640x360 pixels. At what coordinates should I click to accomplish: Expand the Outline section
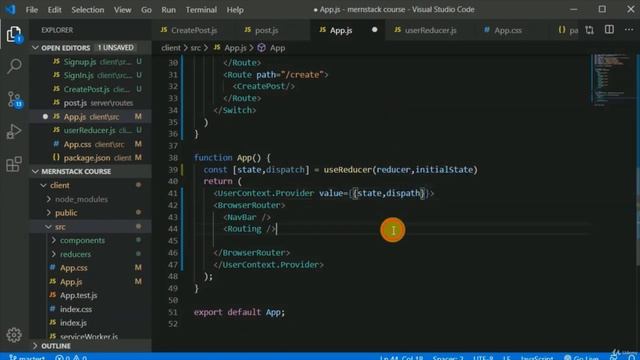[x=35, y=346]
